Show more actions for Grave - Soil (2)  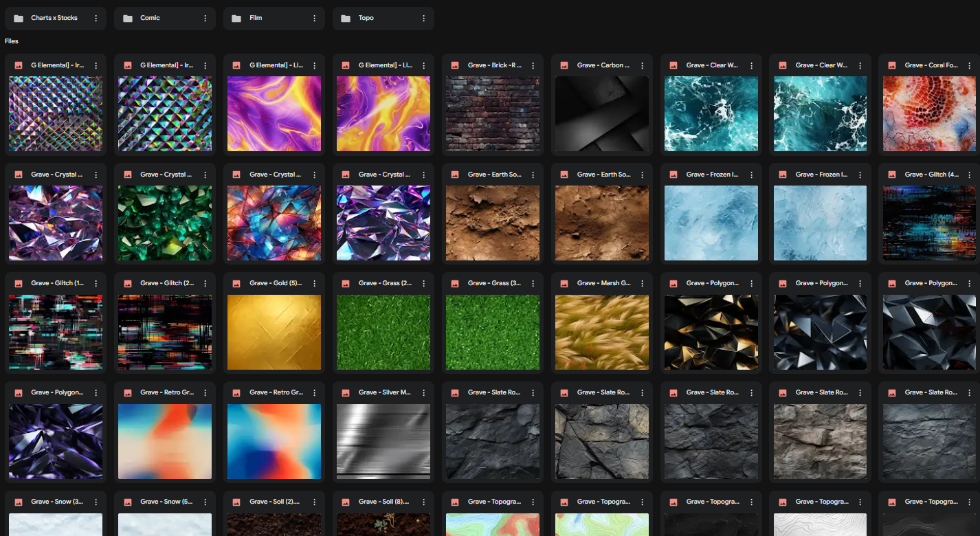click(x=314, y=502)
